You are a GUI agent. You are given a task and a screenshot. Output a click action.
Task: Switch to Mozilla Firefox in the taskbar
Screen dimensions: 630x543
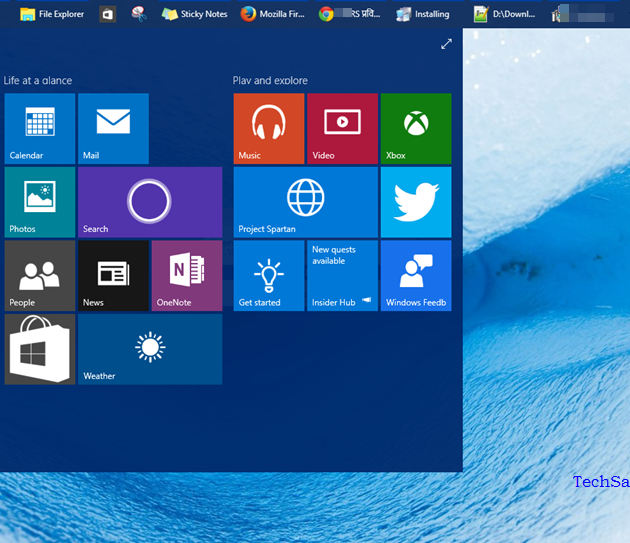(x=273, y=14)
